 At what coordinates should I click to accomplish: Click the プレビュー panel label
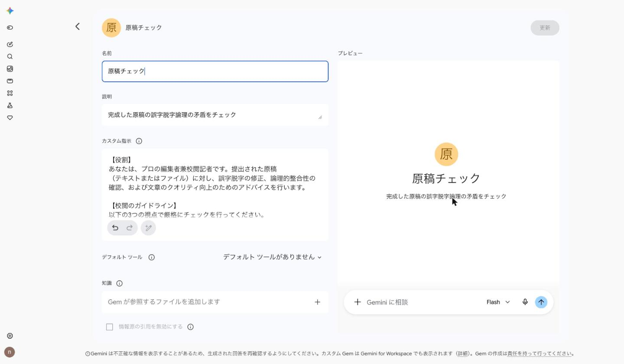pyautogui.click(x=350, y=53)
